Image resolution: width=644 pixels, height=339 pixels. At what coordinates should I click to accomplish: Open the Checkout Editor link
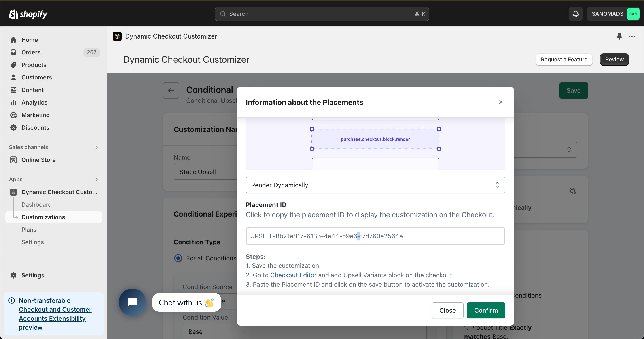pos(293,275)
